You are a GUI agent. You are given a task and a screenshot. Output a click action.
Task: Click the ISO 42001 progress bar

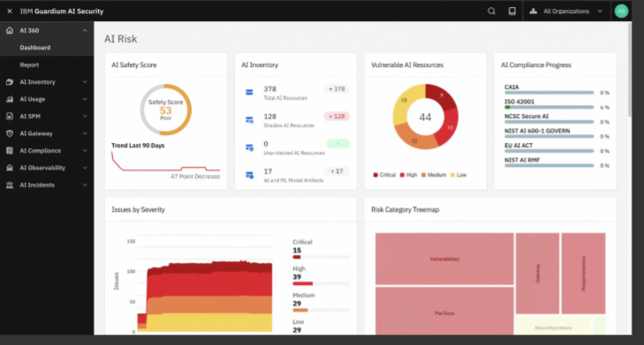tap(549, 107)
